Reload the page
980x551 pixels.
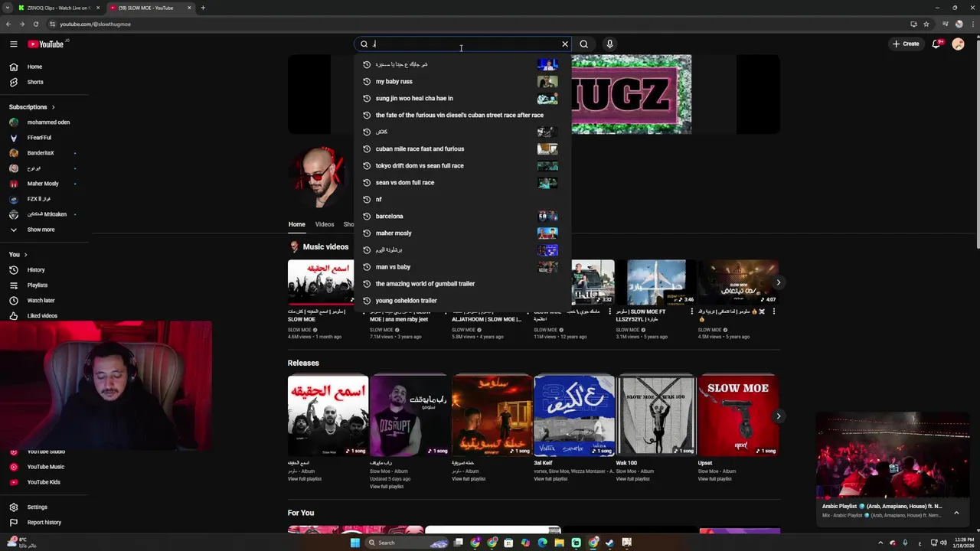tap(35, 24)
